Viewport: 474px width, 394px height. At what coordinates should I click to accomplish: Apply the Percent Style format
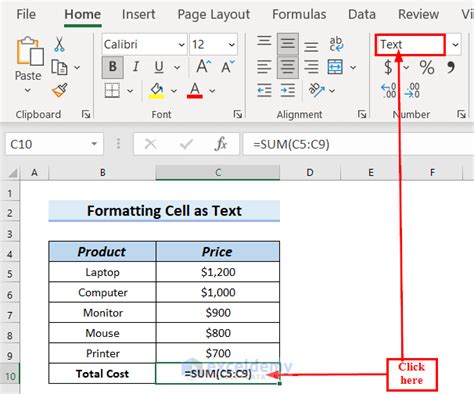[x=427, y=67]
